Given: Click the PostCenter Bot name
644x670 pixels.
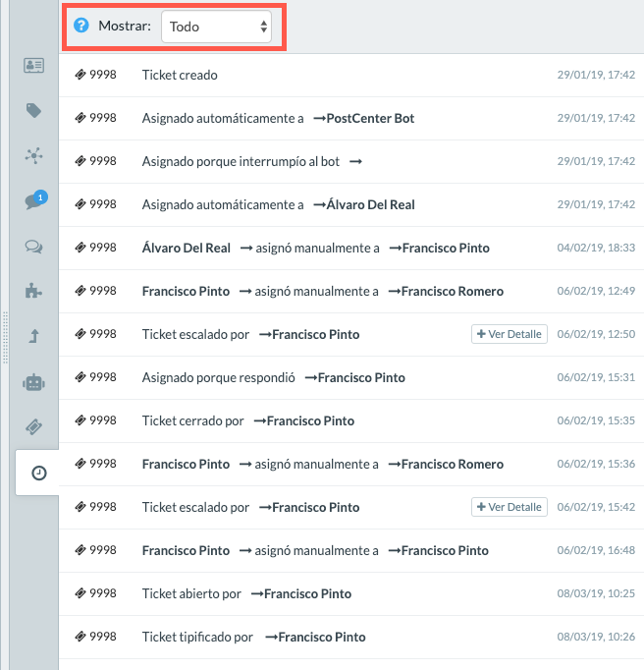Looking at the screenshot, I should click(x=370, y=118).
